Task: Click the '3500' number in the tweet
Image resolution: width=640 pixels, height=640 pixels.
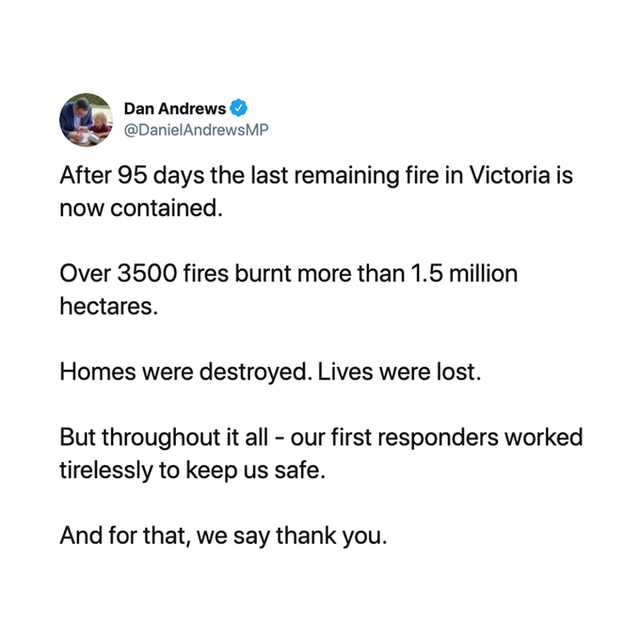Action: 135,274
